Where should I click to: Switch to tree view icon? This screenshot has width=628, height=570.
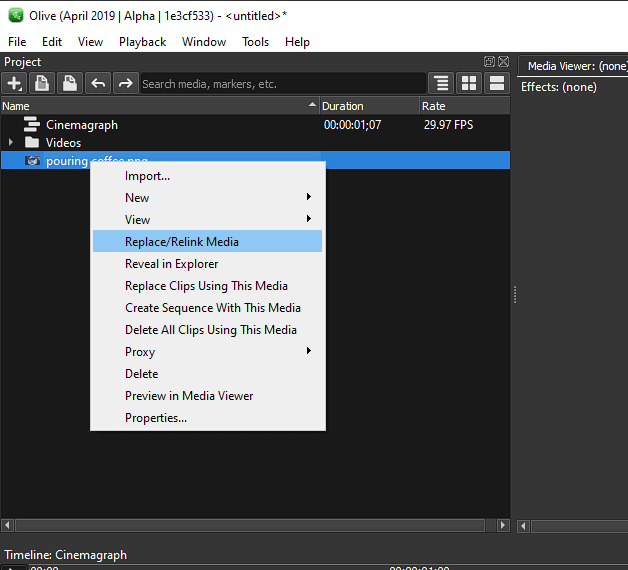441,84
